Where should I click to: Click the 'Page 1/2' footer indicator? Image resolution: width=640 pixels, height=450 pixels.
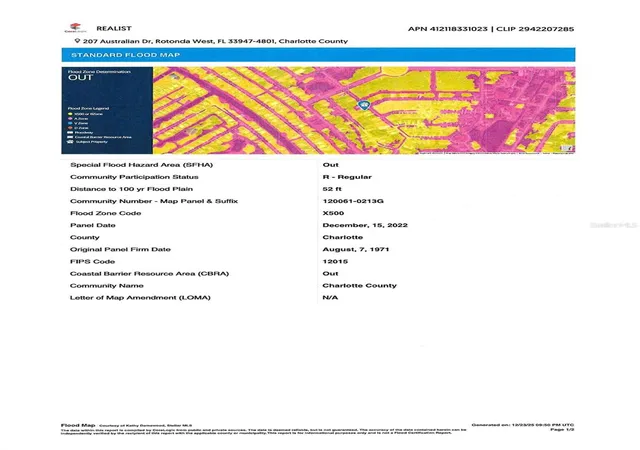point(562,430)
